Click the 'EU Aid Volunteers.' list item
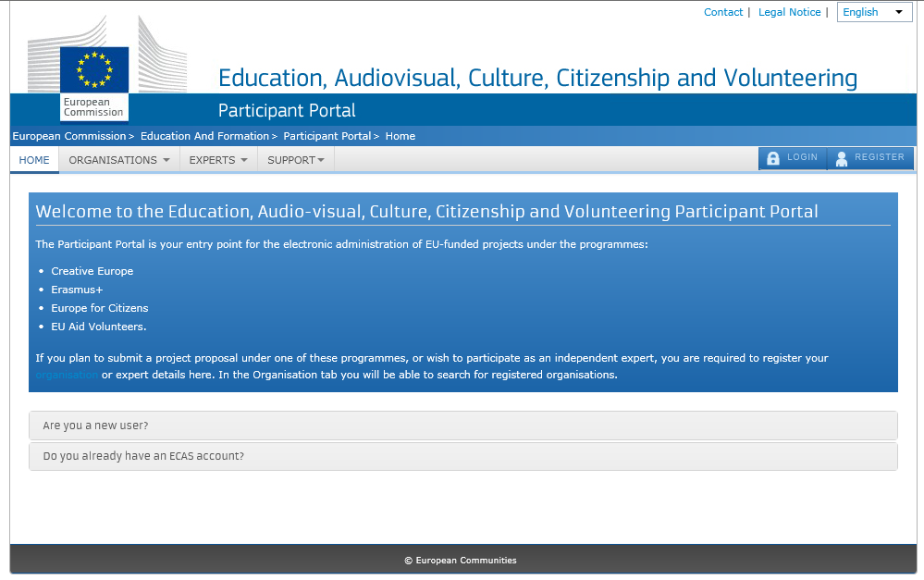Screen dimensions: 924x580 tap(98, 327)
